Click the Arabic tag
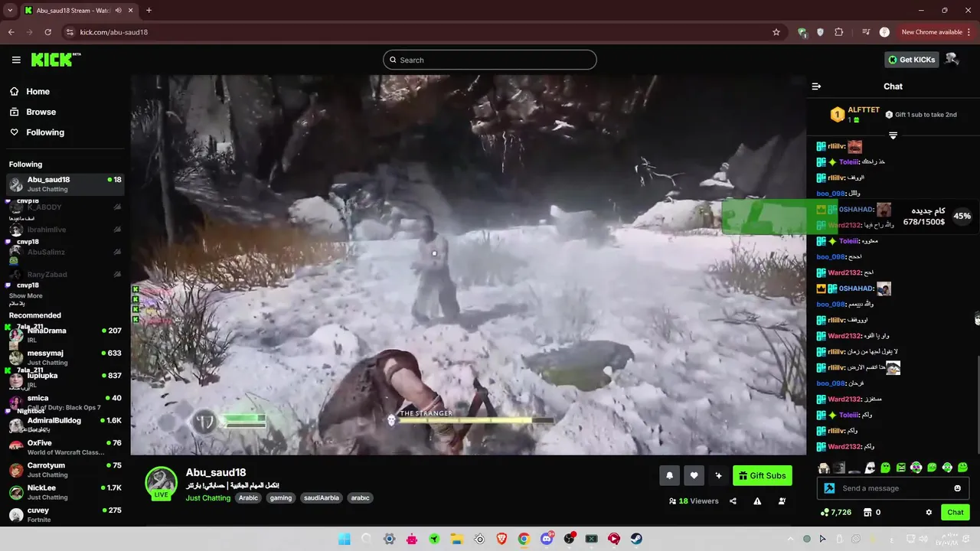980x551 pixels. point(248,498)
